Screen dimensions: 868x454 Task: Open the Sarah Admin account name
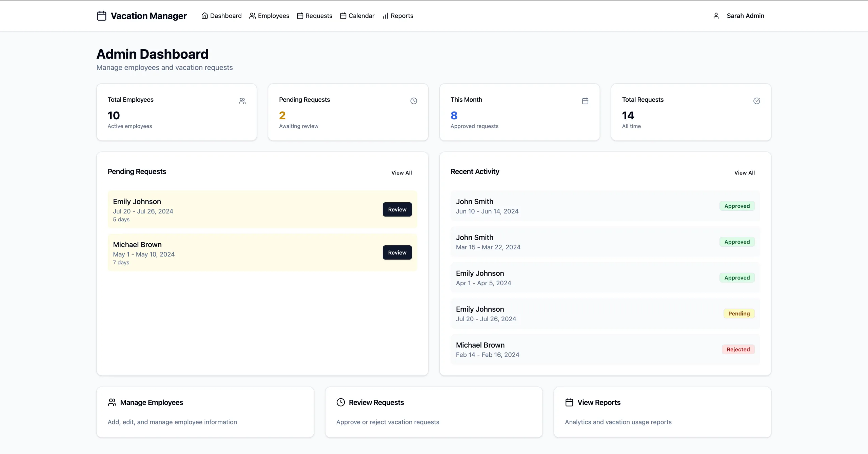[x=745, y=16]
